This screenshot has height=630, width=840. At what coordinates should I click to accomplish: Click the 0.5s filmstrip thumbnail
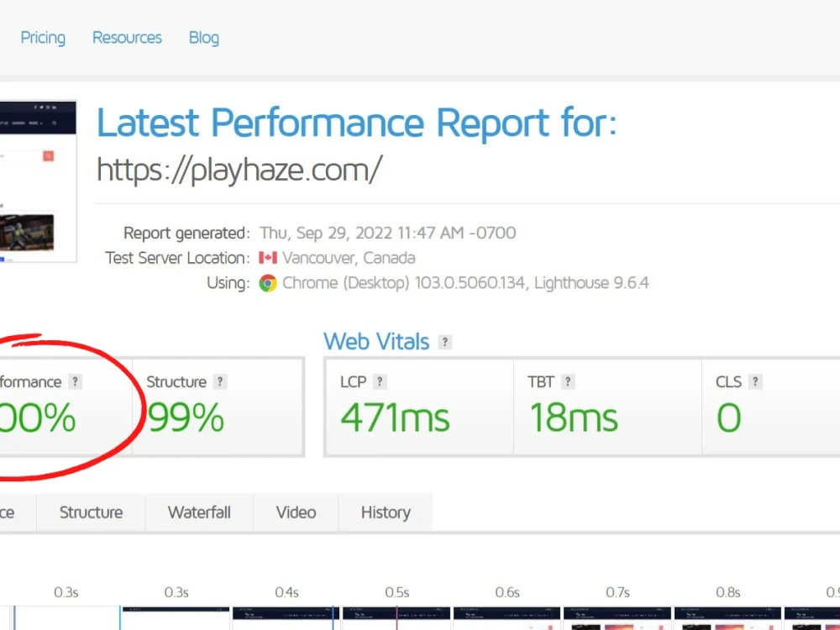[396, 617]
